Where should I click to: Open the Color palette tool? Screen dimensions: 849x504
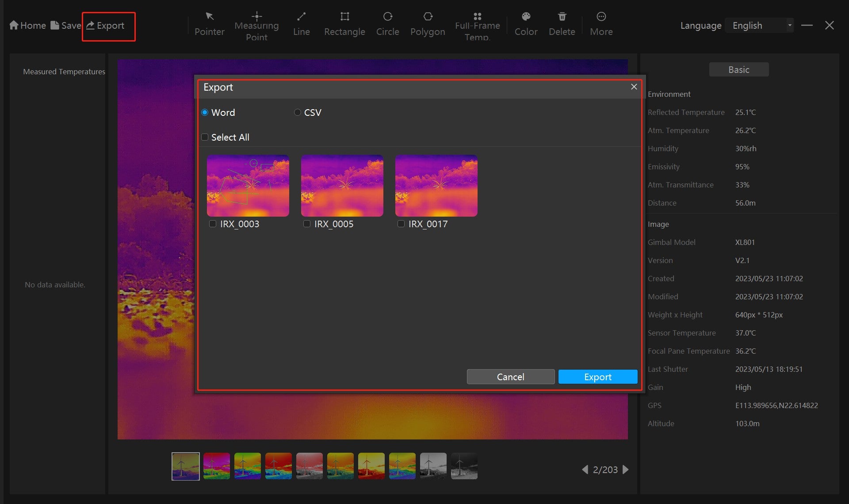[526, 23]
